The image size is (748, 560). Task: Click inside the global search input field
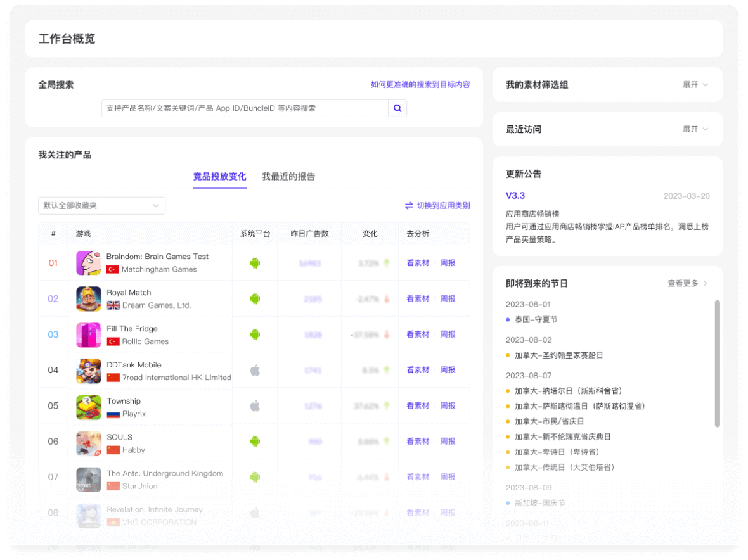pyautogui.click(x=244, y=108)
